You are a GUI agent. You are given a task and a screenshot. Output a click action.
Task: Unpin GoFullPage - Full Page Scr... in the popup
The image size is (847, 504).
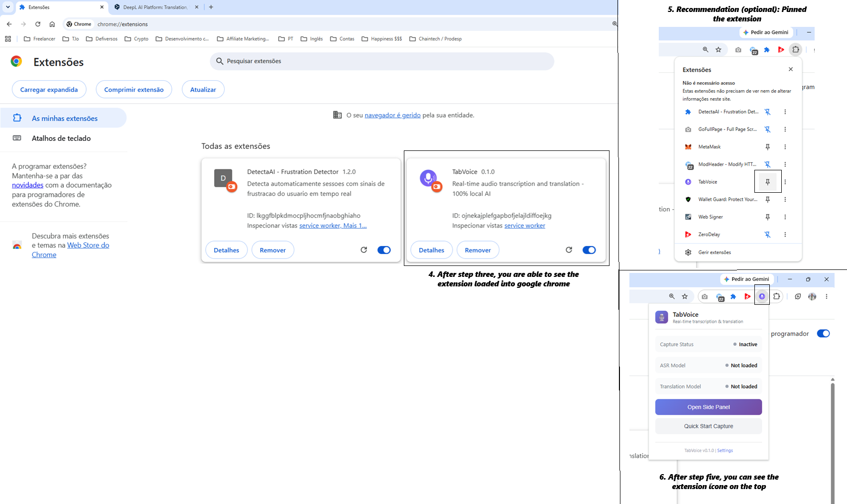tap(768, 129)
